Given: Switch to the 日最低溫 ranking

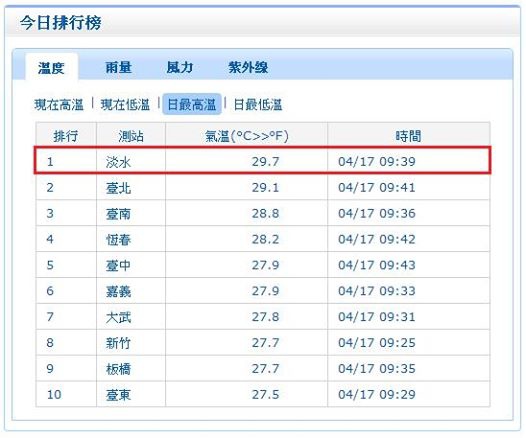Looking at the screenshot, I should point(258,105).
